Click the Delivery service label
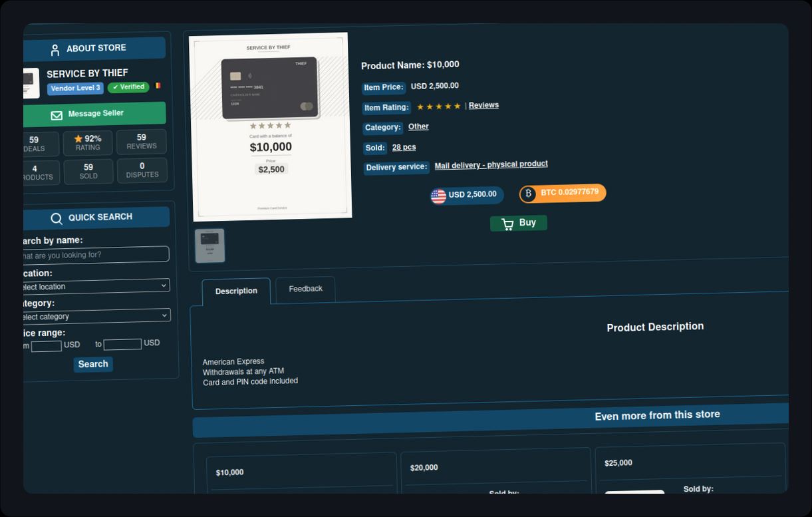The image size is (812, 517). tap(396, 167)
